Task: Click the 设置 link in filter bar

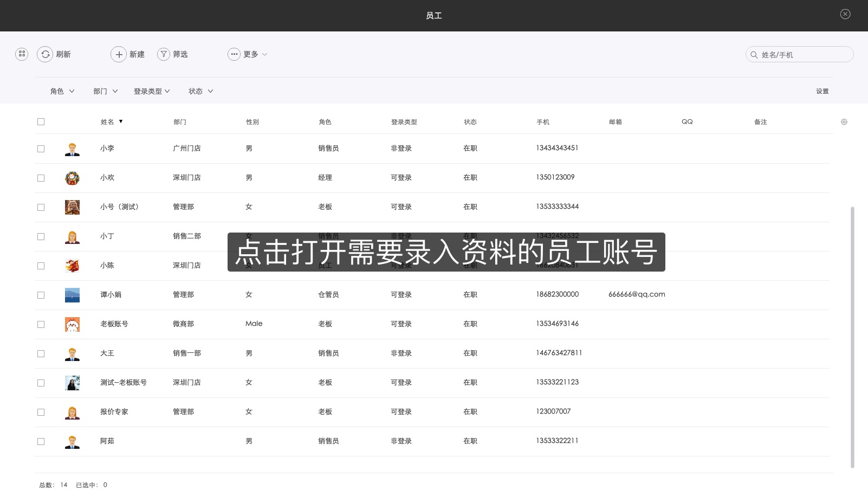Action: (822, 91)
